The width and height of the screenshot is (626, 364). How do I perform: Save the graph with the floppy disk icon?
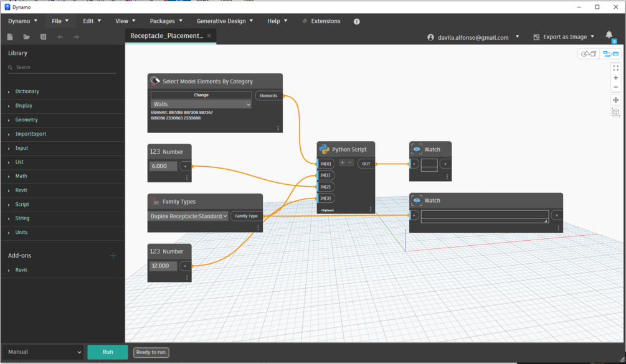tap(44, 37)
